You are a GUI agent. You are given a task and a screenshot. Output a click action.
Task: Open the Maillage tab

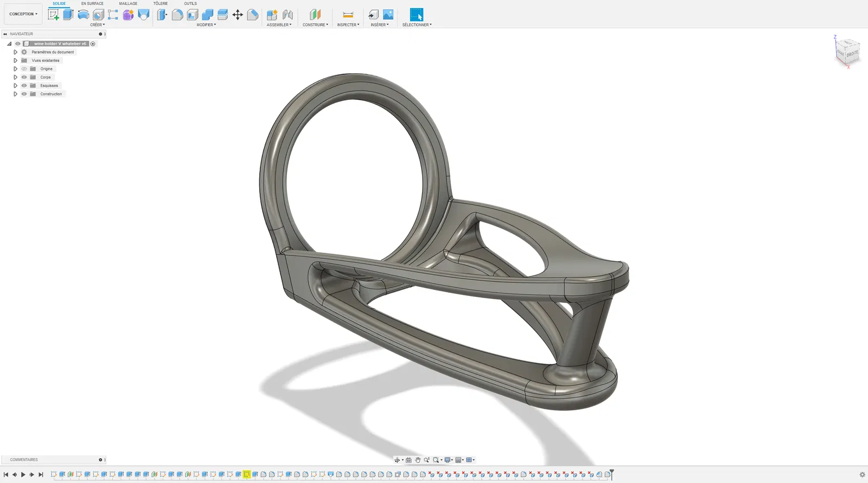128,4
